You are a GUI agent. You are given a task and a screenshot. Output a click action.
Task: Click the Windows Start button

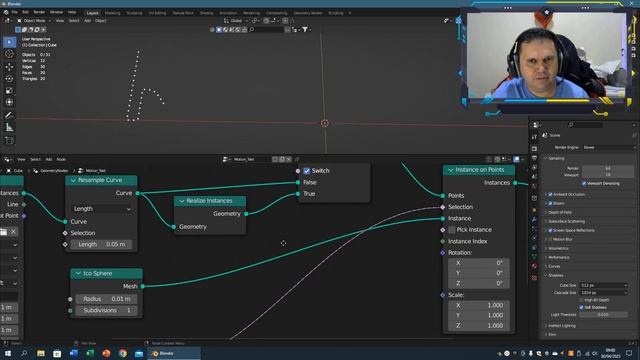[x=8, y=353]
